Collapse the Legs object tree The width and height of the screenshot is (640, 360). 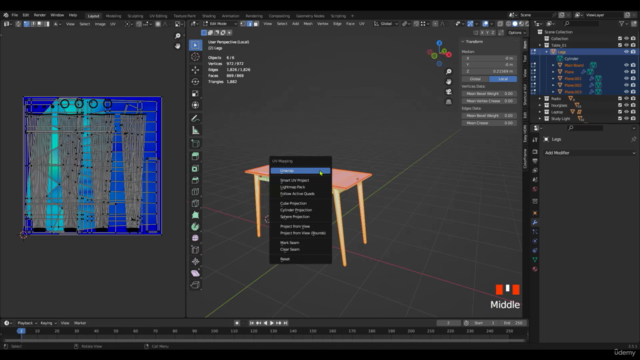coord(547,52)
